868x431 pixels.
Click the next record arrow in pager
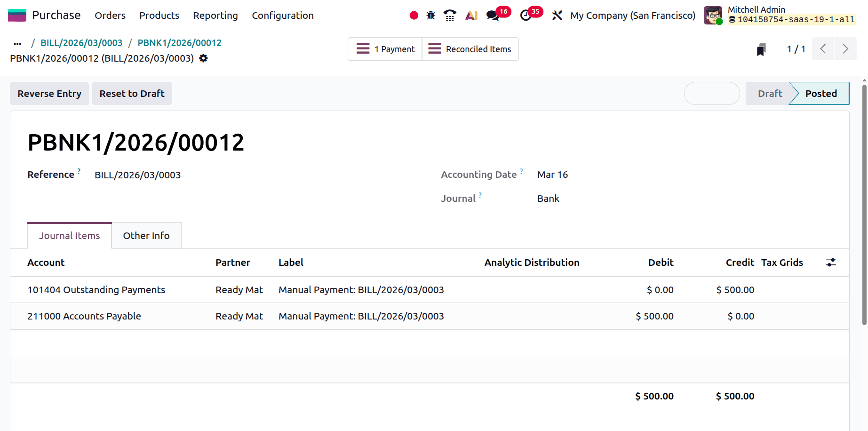pos(845,49)
